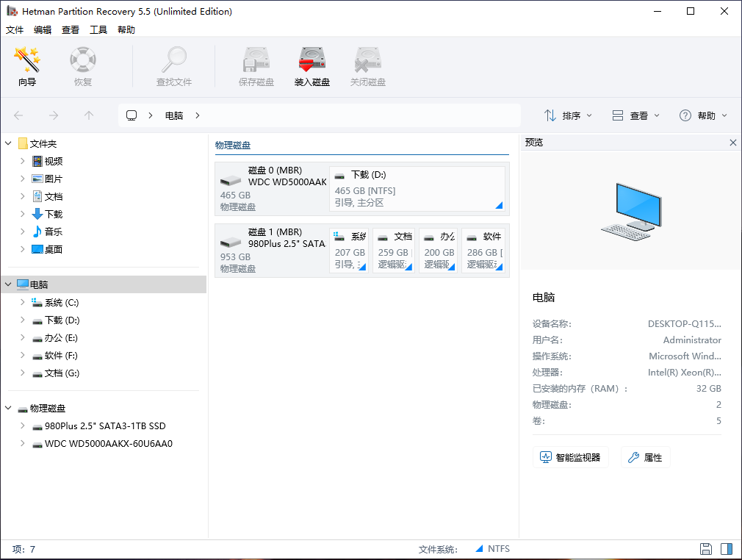Collapse the 文件夹 tree node

tap(8, 143)
